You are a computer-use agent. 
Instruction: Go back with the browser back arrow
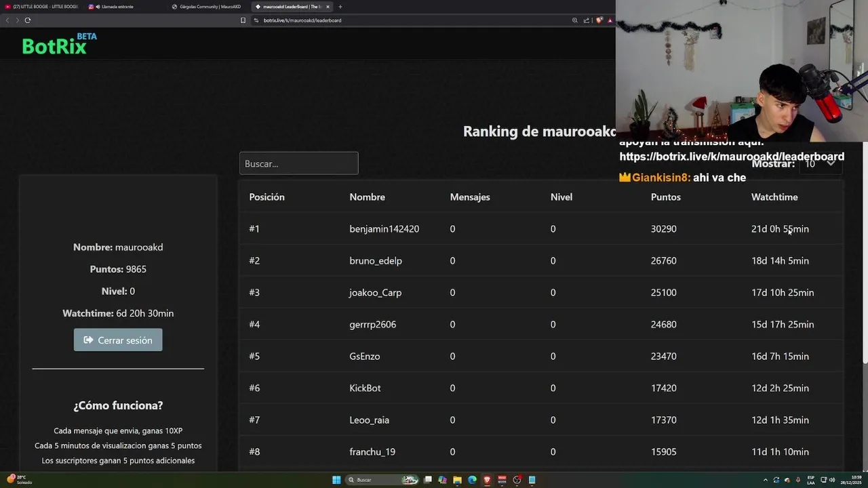[x=7, y=20]
